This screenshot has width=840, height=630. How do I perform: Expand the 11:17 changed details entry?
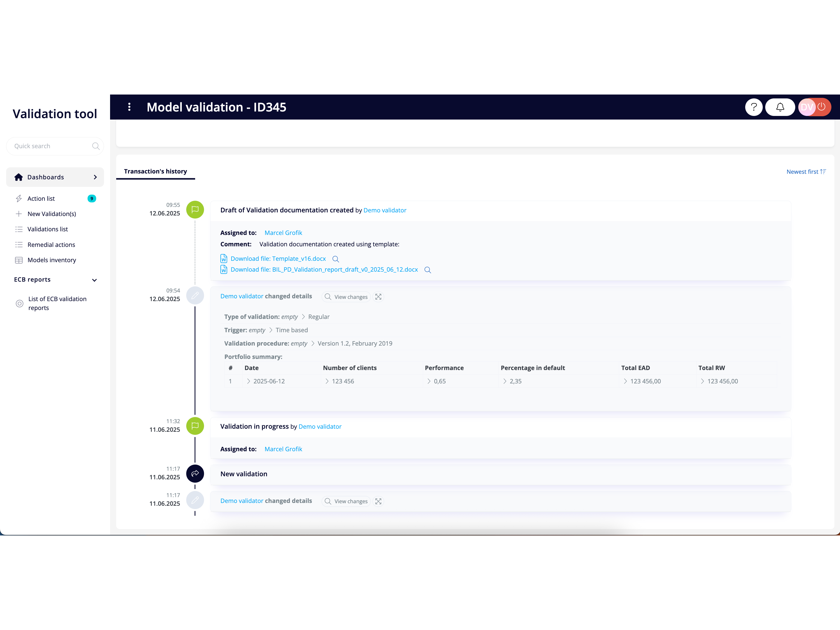tap(378, 501)
